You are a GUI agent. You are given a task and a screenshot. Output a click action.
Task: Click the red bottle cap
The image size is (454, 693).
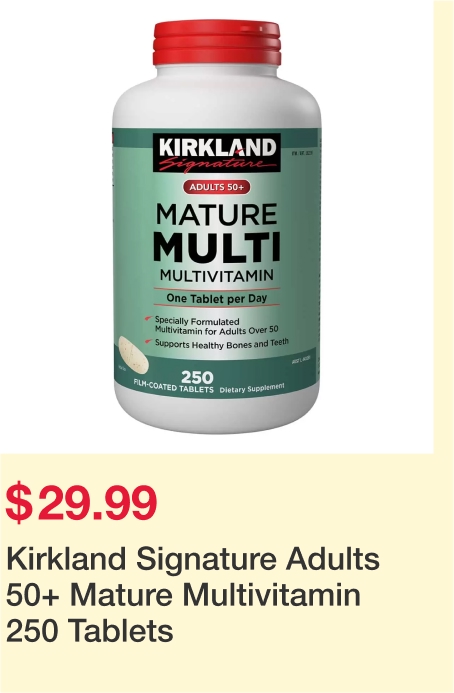[x=217, y=43]
